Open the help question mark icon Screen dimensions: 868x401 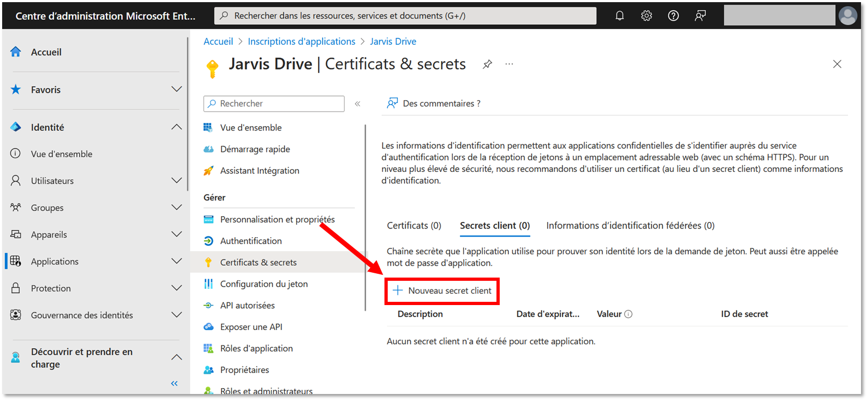[673, 16]
